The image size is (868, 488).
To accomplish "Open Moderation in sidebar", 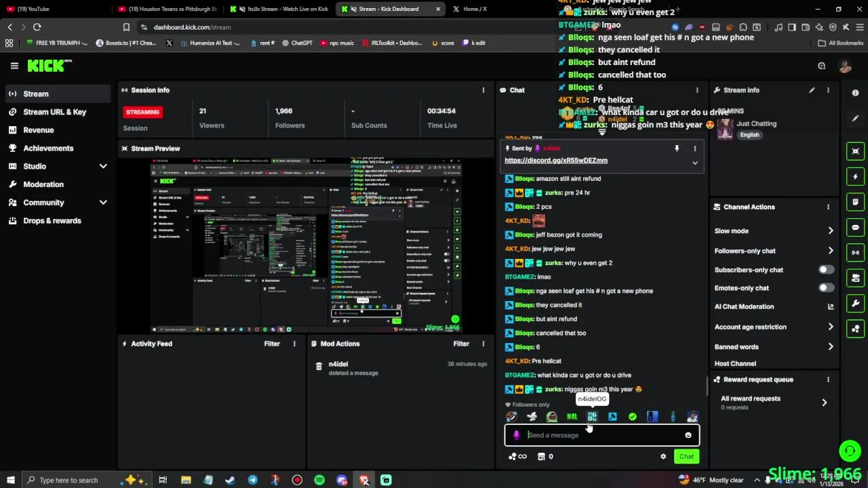I will 58,184.
